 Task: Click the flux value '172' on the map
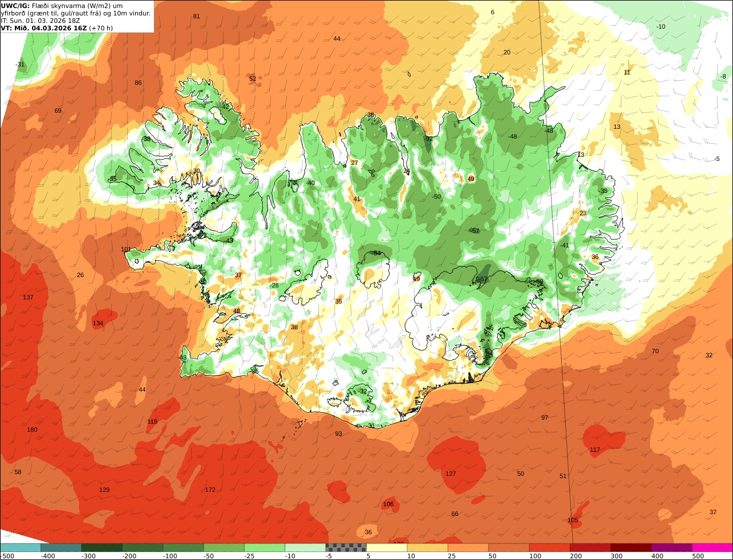[x=210, y=490]
